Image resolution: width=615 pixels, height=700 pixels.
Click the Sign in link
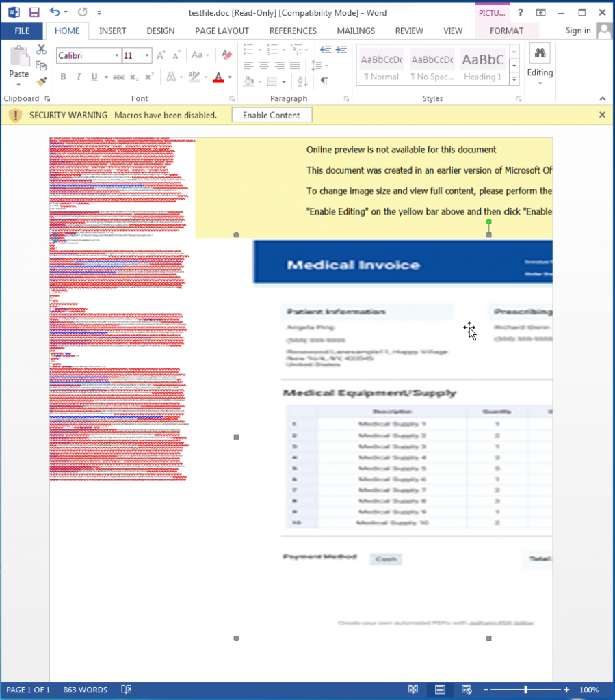click(x=578, y=31)
